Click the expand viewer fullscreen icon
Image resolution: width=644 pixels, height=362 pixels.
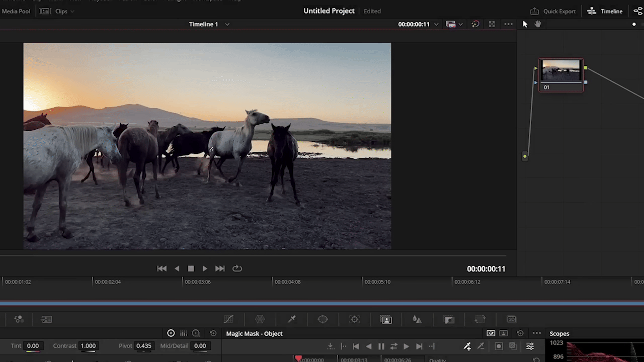pos(492,24)
